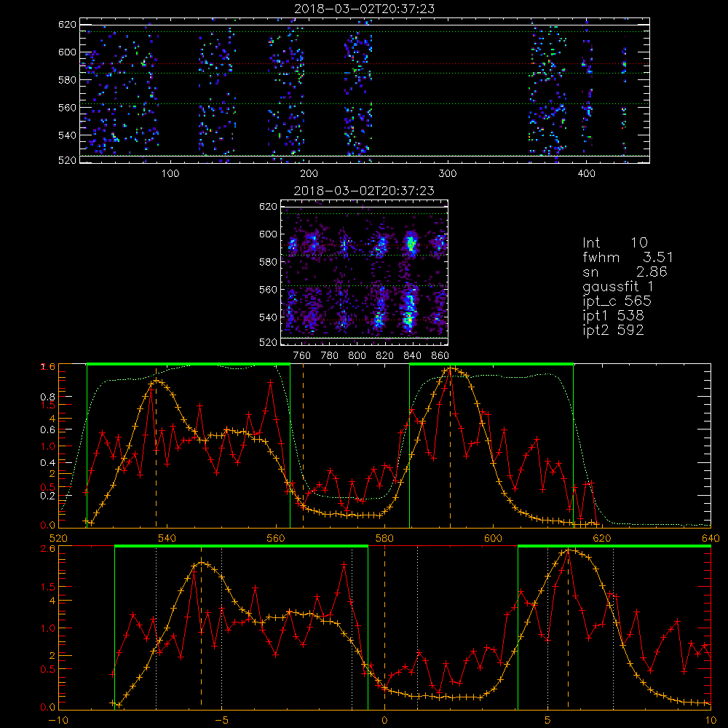Click the wide spectrum image panel

coord(365,90)
